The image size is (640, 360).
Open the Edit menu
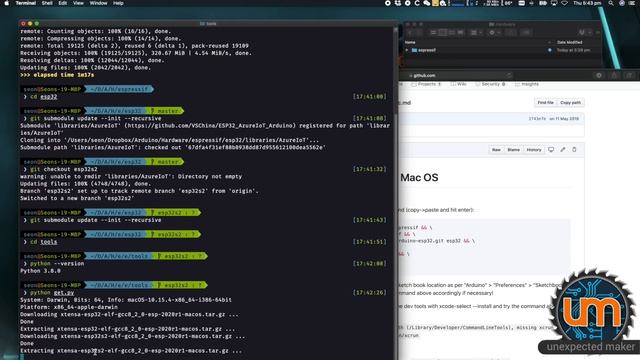(x=62, y=3)
